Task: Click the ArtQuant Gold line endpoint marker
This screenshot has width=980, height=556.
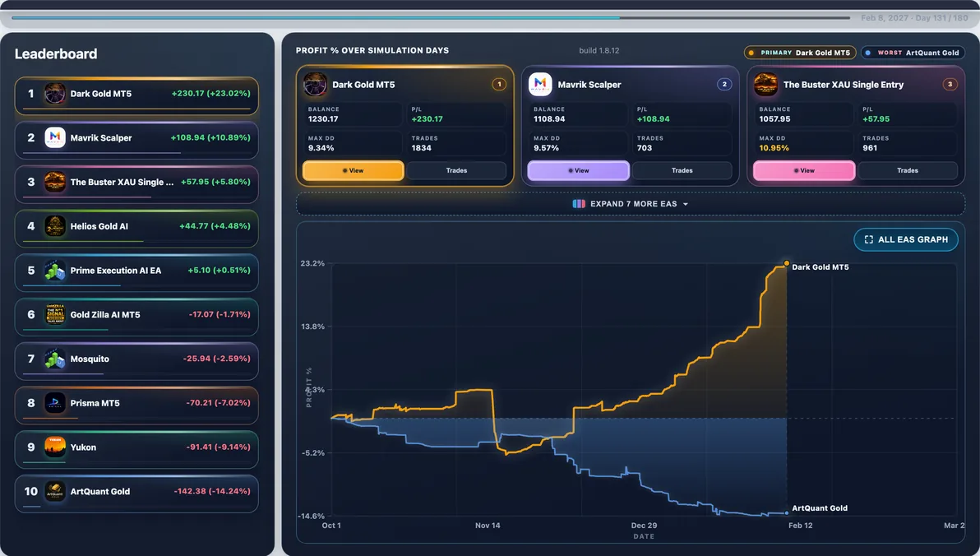Action: [x=786, y=513]
